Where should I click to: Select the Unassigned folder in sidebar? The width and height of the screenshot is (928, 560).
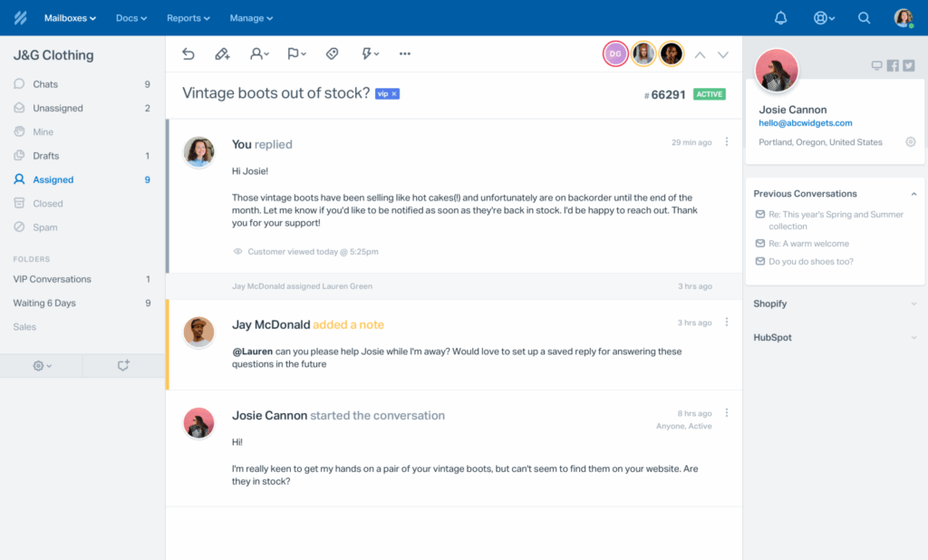(x=58, y=108)
